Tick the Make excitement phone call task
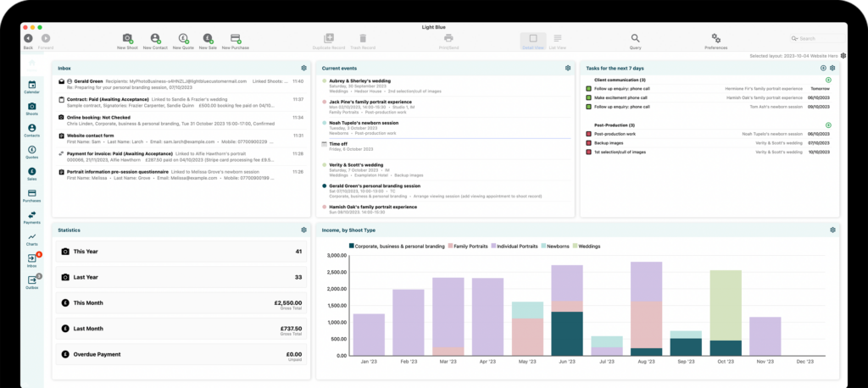Image resolution: width=868 pixels, height=388 pixels. 589,97
